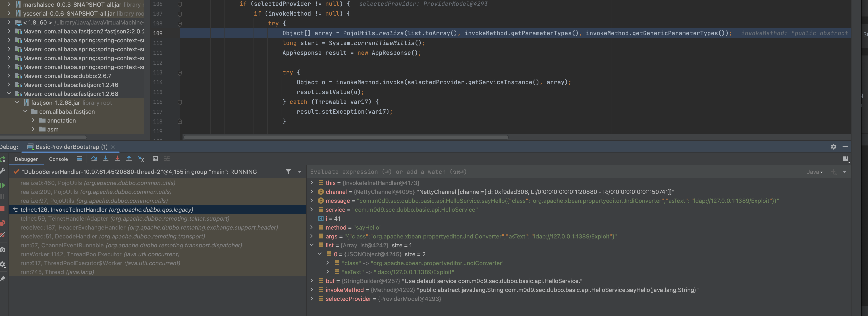Click the Evaluate expression input field
Screen dimensions: 868x316
(556, 172)
